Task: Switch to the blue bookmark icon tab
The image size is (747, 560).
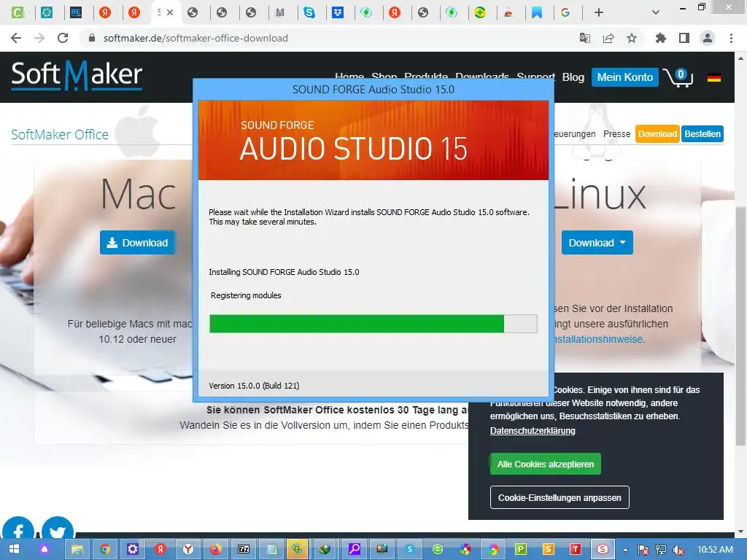Action: pos(537,13)
